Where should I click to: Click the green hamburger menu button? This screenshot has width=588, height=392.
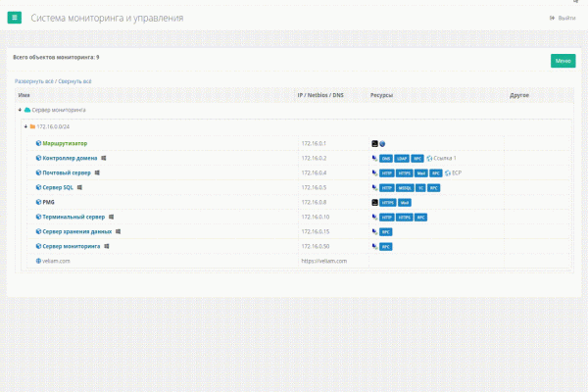coord(16,19)
